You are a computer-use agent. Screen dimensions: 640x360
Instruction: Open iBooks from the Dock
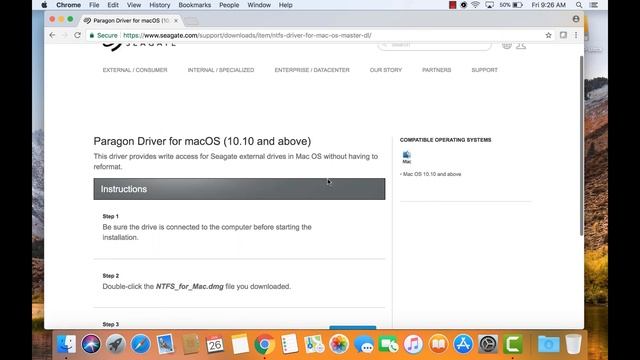pos(438,344)
